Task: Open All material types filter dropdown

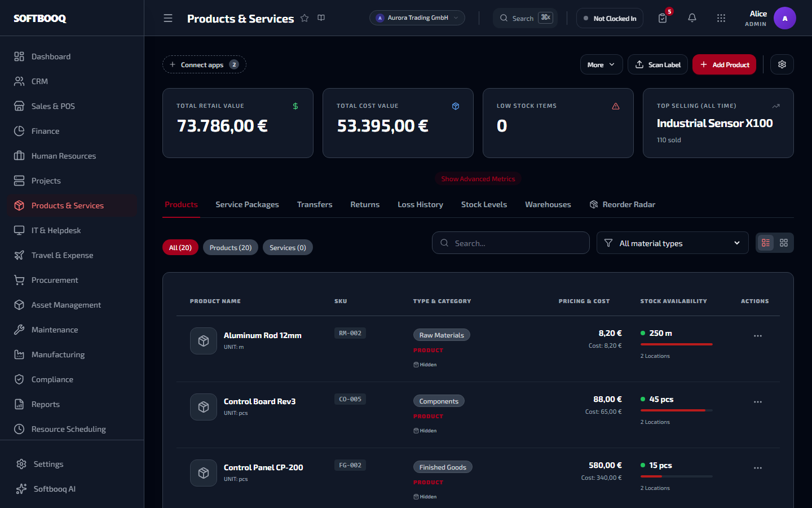Action: 672,243
